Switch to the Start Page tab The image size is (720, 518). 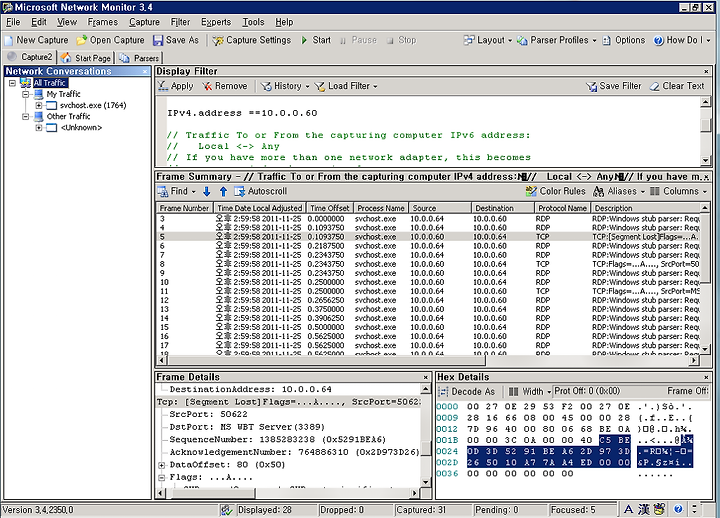pyautogui.click(x=86, y=58)
